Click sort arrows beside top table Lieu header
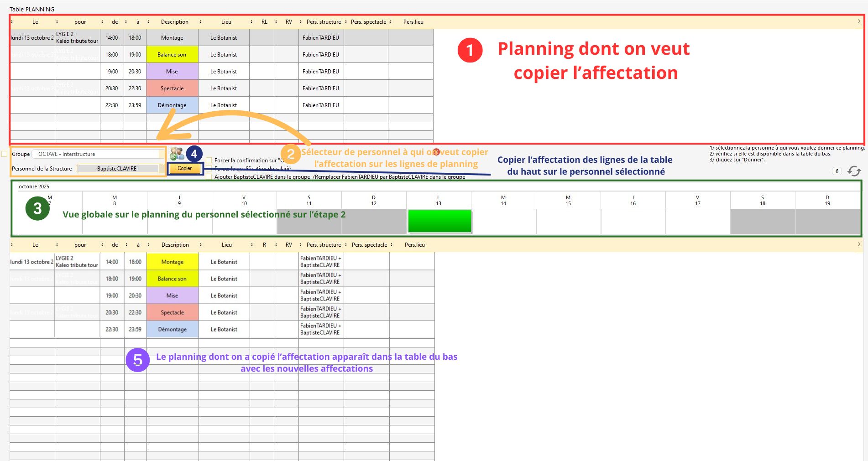This screenshot has height=461, width=868. [251, 22]
